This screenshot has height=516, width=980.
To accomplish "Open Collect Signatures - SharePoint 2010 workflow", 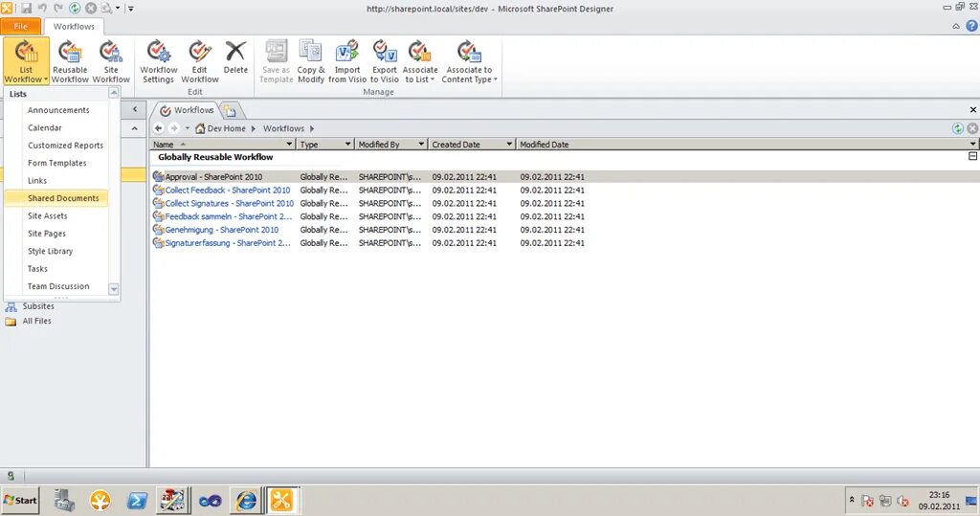I will (x=230, y=203).
